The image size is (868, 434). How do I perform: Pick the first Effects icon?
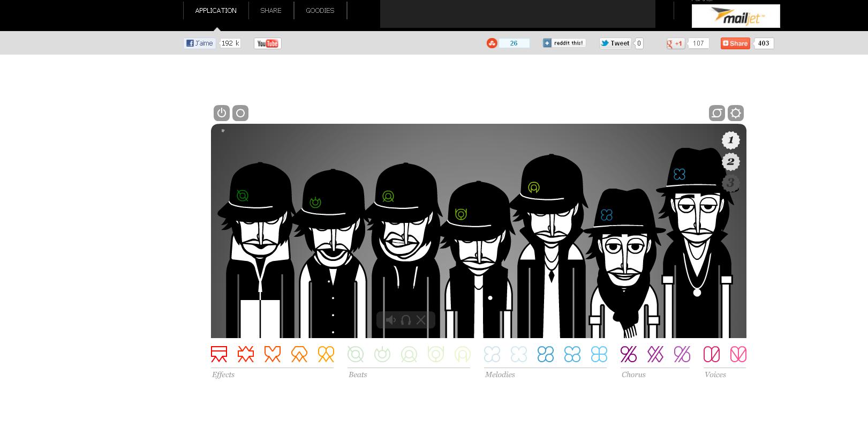tap(219, 354)
